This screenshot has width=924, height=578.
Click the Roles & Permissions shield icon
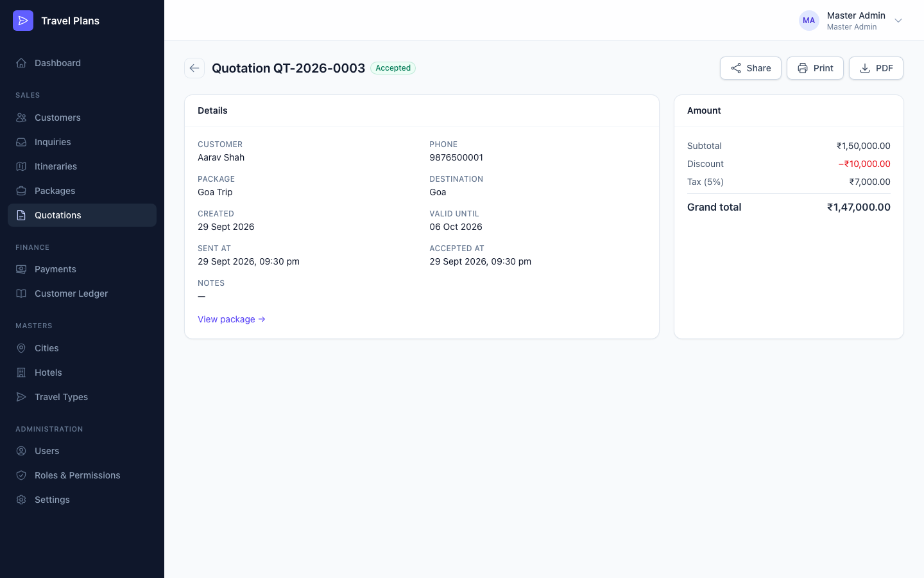(x=21, y=475)
